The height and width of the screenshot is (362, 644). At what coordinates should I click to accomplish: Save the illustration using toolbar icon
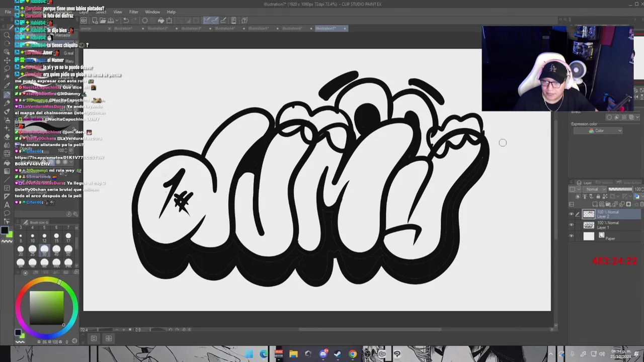(x=111, y=20)
